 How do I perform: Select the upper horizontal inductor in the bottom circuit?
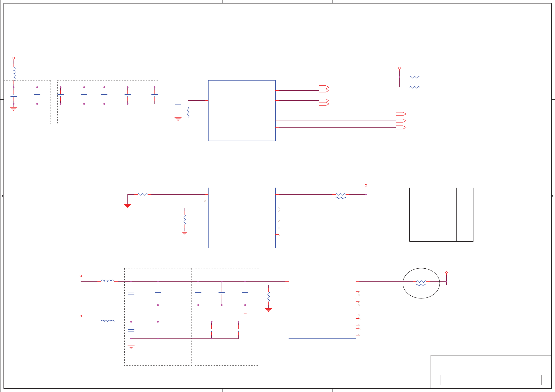[107, 281]
